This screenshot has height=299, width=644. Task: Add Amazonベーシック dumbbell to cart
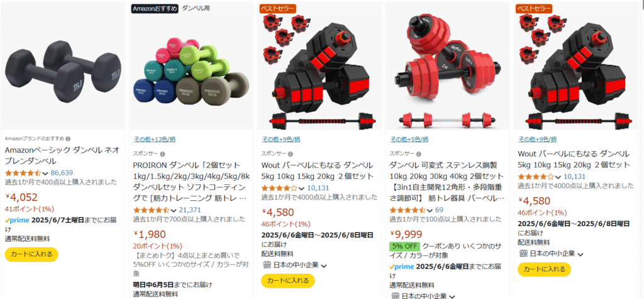(x=31, y=254)
